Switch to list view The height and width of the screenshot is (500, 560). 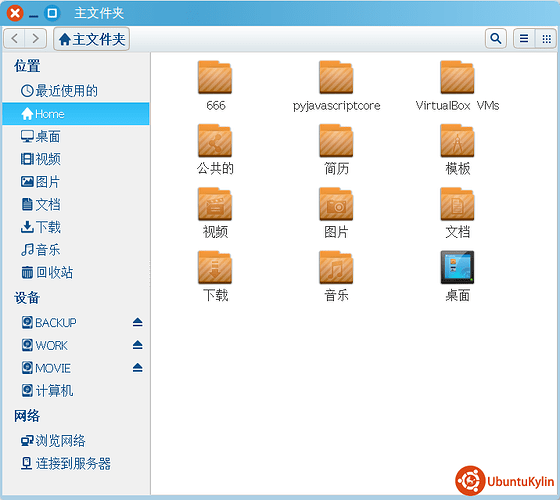click(524, 38)
